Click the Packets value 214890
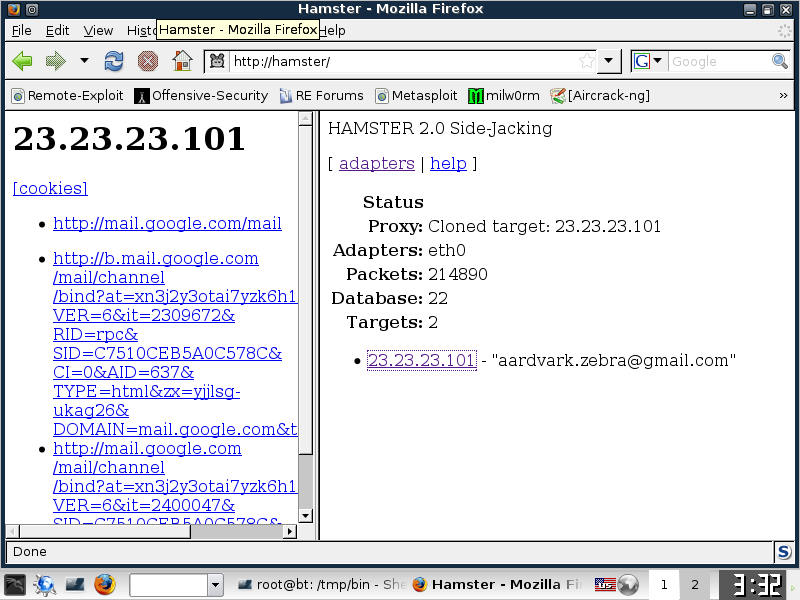This screenshot has width=800, height=600. point(458,274)
